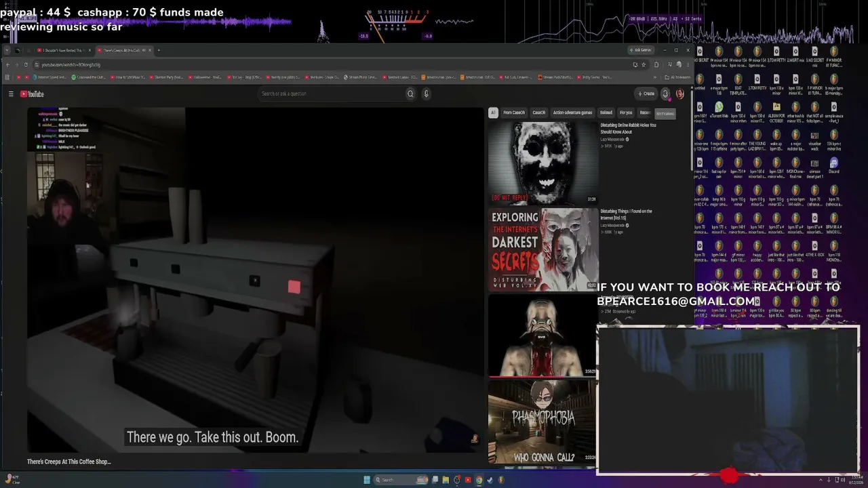Open Google Chrome from the taskbar
868x488 pixels.
coord(479,480)
